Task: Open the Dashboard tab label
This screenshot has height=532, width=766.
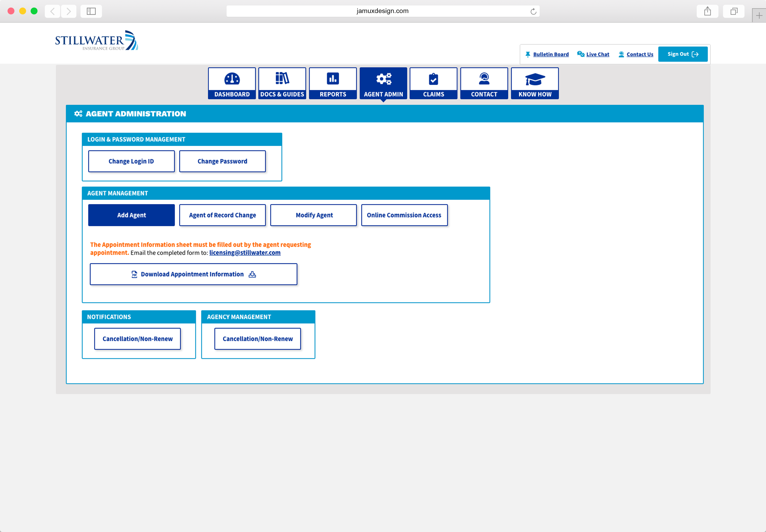Action: pyautogui.click(x=232, y=94)
